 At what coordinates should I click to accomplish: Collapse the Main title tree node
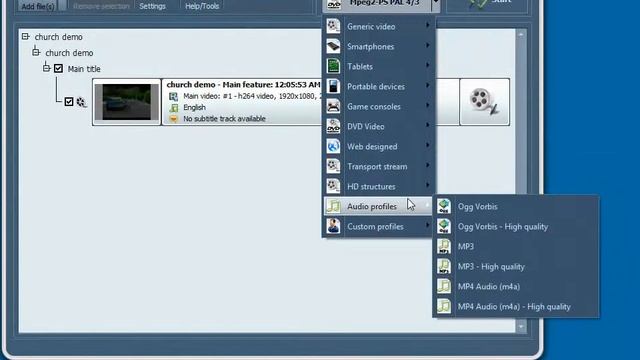pyautogui.click(x=47, y=68)
